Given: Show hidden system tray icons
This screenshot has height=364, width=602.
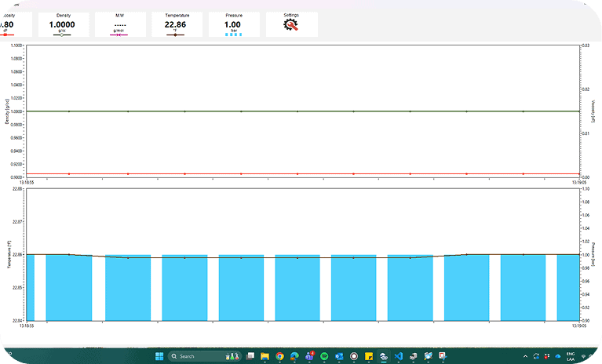Looking at the screenshot, I should coord(524,356).
